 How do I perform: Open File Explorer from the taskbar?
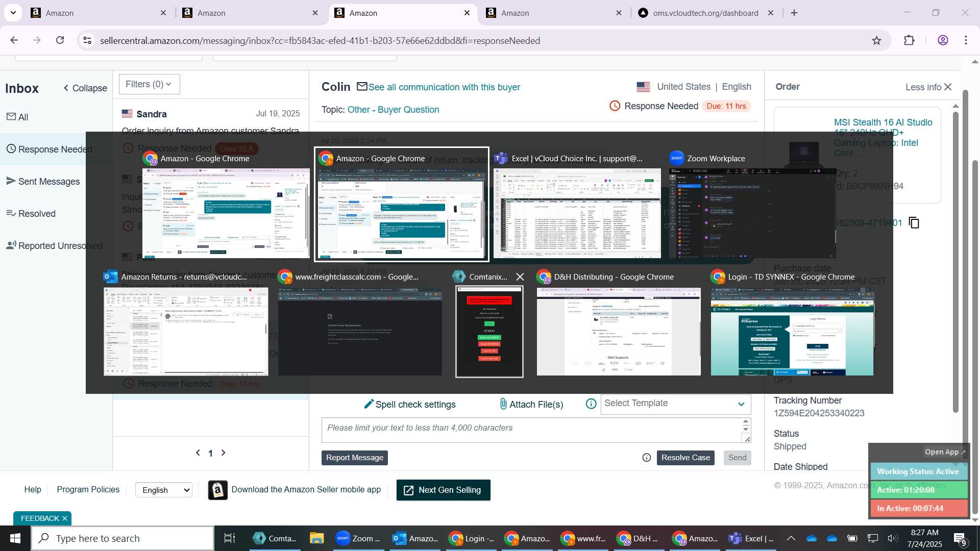[316, 538]
